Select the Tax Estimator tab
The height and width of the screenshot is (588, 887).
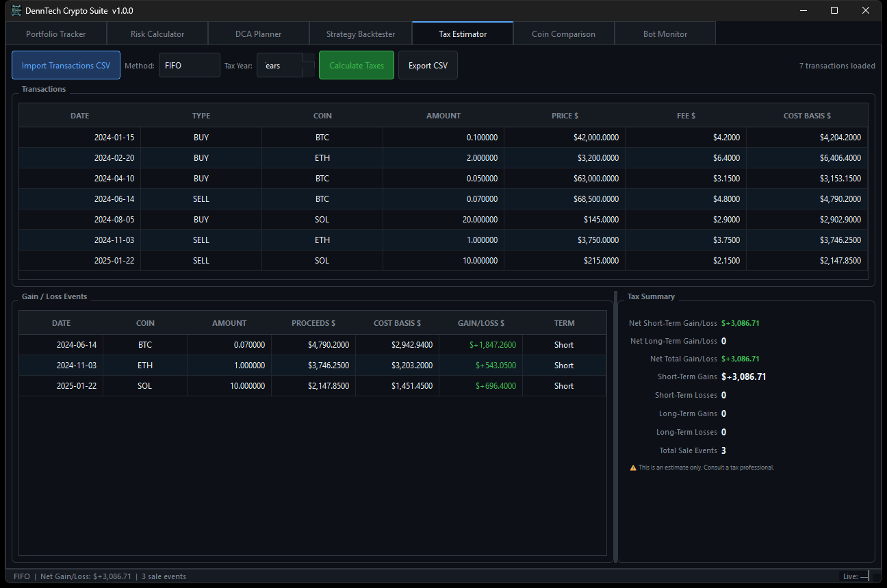[463, 34]
